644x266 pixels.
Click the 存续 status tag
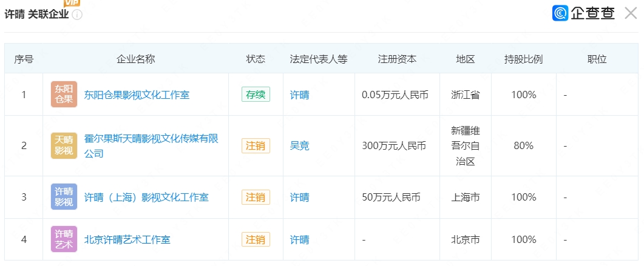click(x=256, y=95)
